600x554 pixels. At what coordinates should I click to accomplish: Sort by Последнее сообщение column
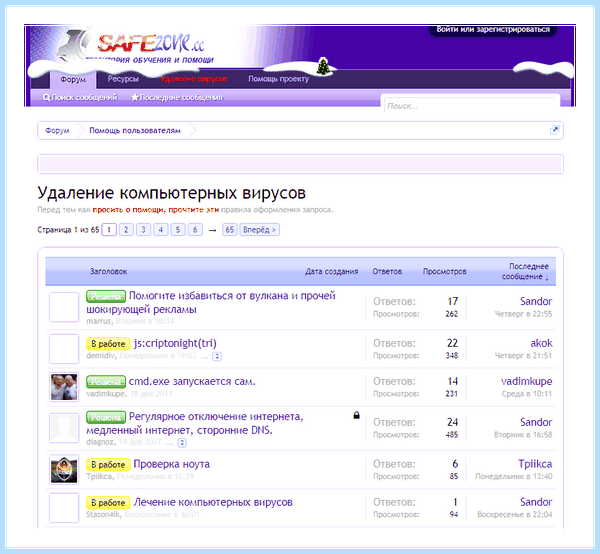[525, 271]
